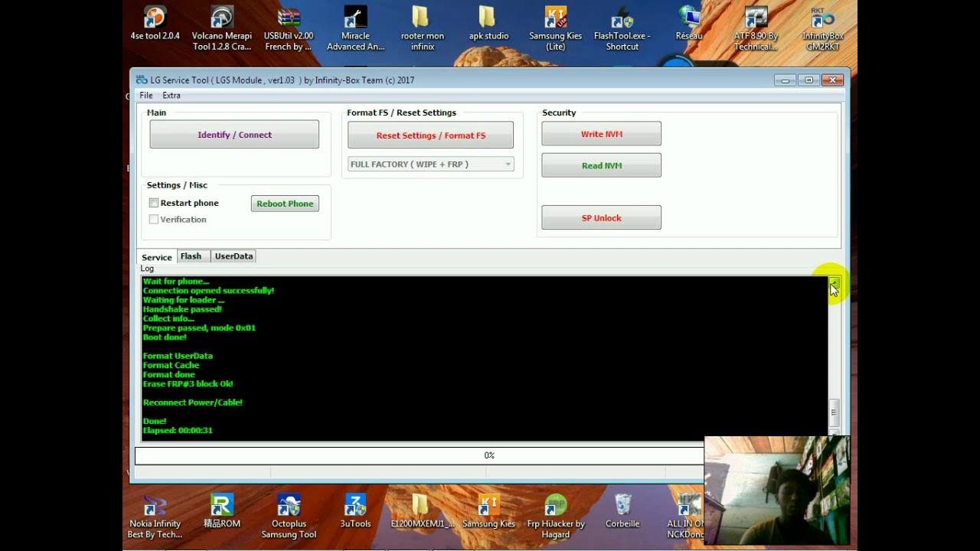980x551 pixels.
Task: Click 'Connection opened successfully!' log line
Action: [x=208, y=291]
